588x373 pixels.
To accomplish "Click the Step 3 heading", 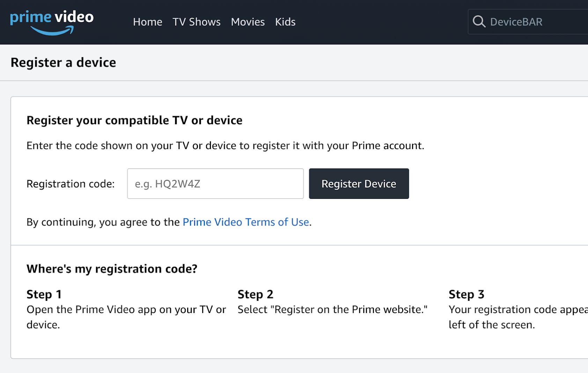I will (x=466, y=294).
